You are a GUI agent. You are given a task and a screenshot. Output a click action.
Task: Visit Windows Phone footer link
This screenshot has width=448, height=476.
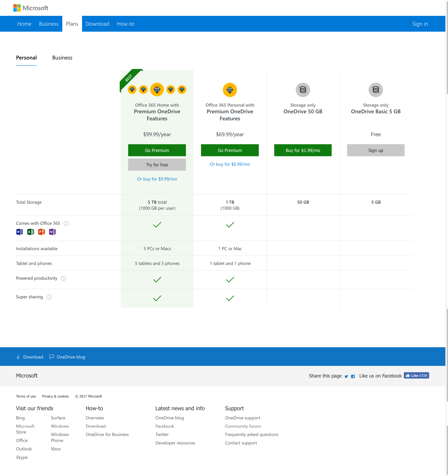coord(60,437)
